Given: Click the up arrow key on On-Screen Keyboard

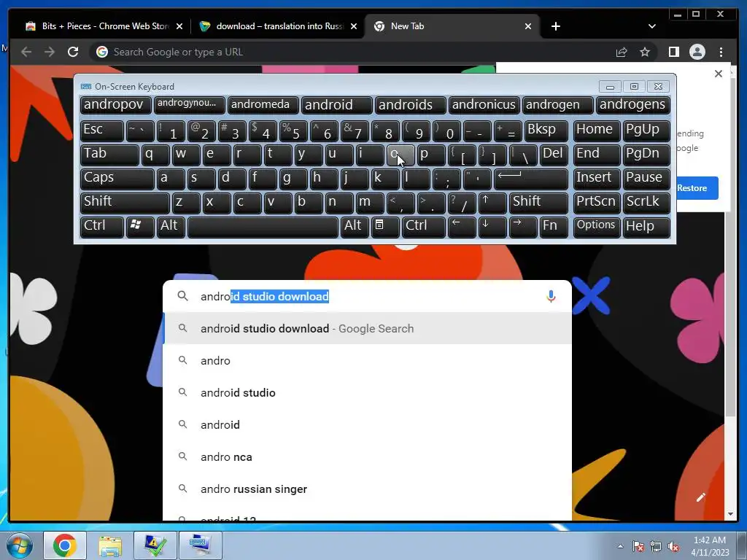Looking at the screenshot, I should [492, 202].
